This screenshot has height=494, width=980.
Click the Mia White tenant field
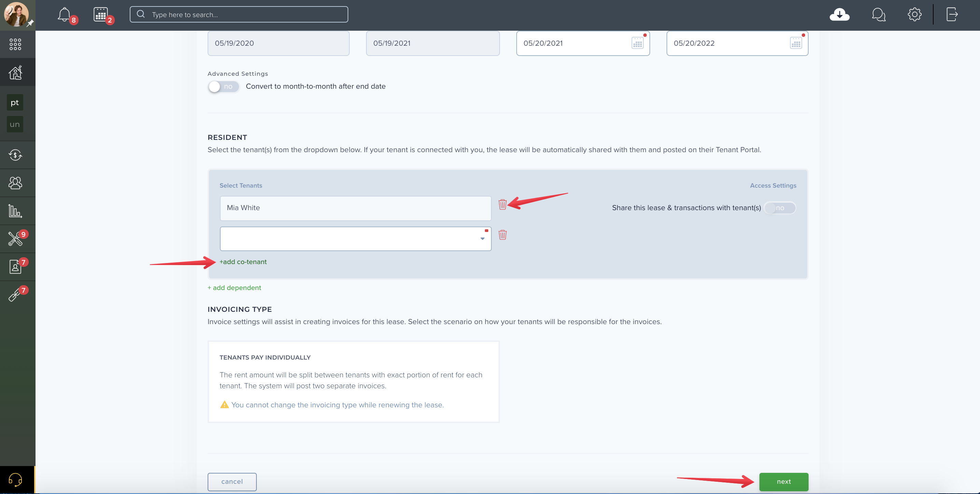pyautogui.click(x=355, y=208)
